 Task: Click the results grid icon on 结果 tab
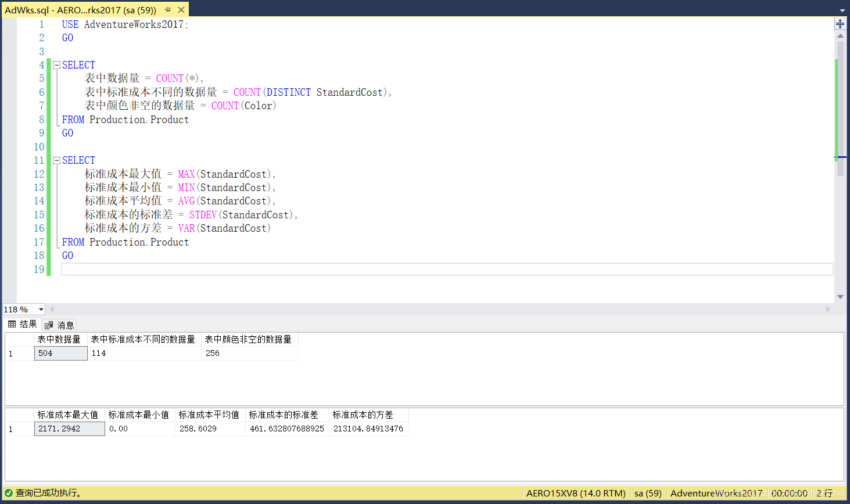click(x=12, y=324)
